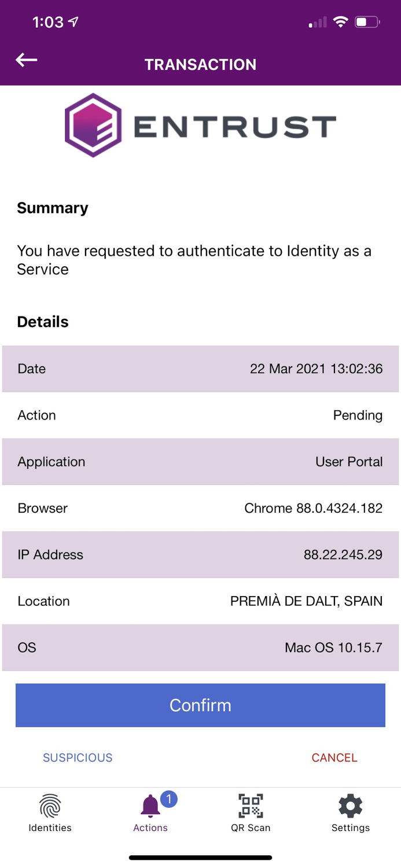Select the IP Address row

(x=200, y=554)
